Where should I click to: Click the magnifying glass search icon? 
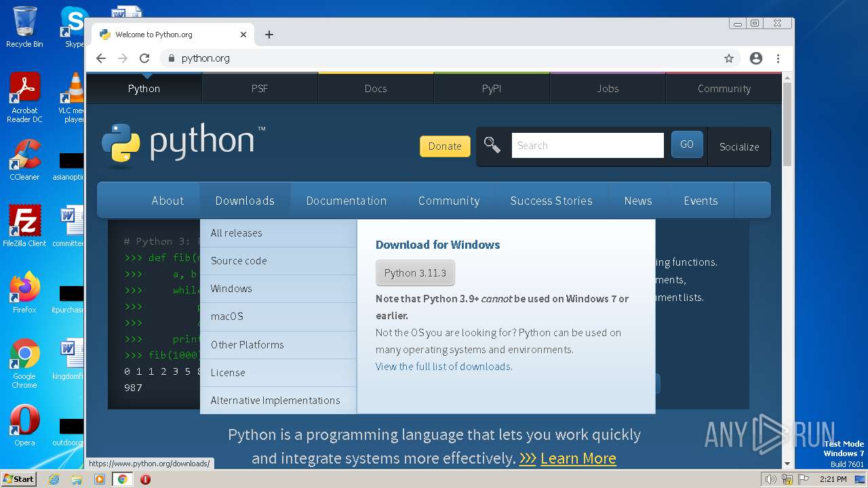click(492, 144)
